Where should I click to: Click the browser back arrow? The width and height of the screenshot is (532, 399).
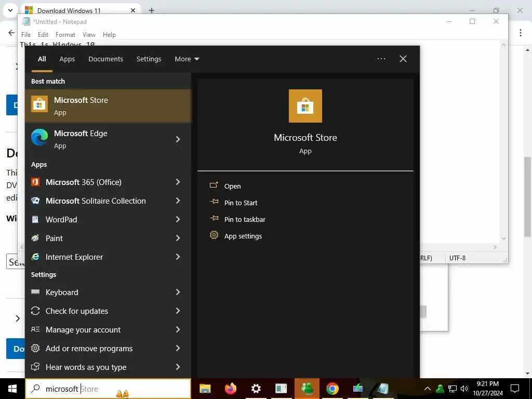click(x=11, y=33)
